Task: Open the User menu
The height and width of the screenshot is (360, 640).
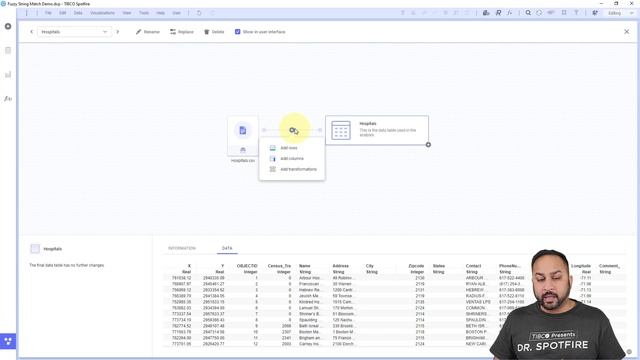Action: pyautogui.click(x=176, y=13)
